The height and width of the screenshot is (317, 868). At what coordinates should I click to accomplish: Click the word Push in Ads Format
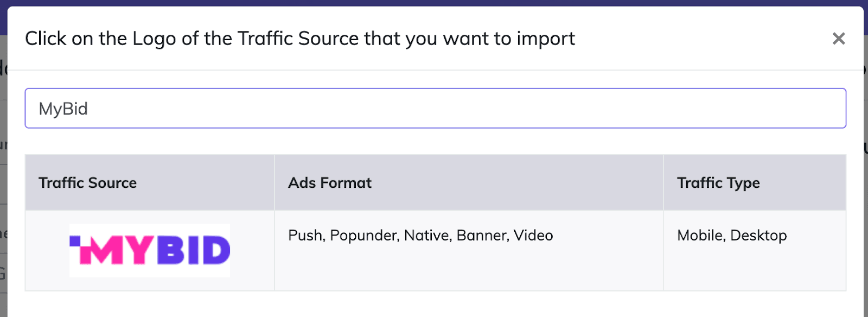click(x=305, y=236)
